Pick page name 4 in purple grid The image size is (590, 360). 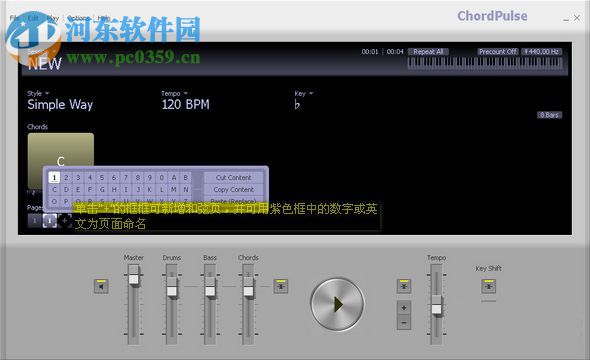[x=90, y=178]
